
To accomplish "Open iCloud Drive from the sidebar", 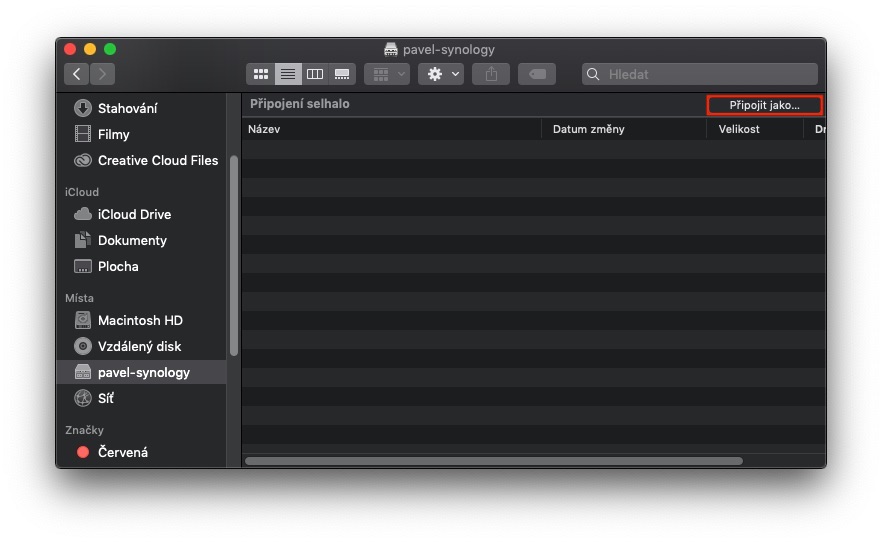I will pyautogui.click(x=134, y=214).
